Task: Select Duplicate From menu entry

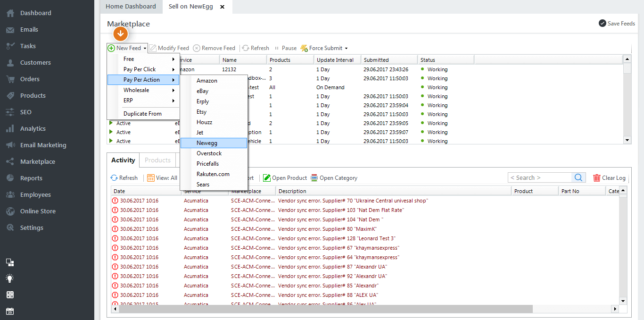Action: tap(143, 114)
